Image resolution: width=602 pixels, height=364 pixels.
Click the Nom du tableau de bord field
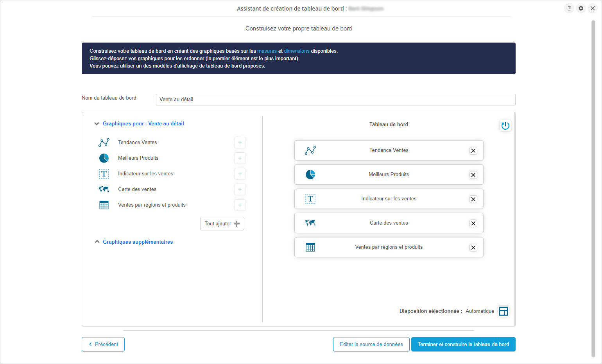335,100
